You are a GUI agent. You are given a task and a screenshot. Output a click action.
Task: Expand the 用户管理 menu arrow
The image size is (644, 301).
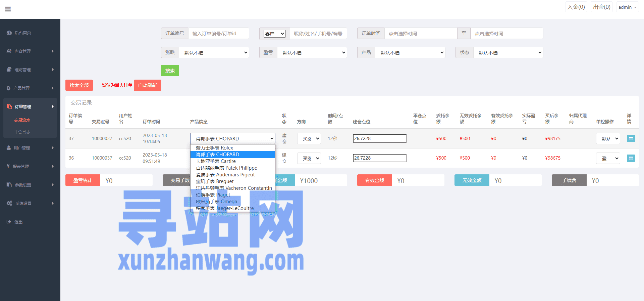pyautogui.click(x=53, y=148)
